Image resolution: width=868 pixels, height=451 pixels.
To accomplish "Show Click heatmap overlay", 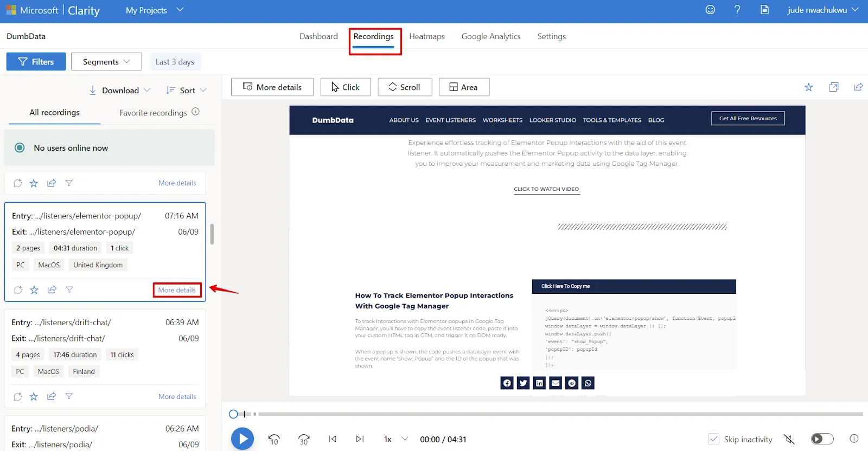I will pos(346,87).
